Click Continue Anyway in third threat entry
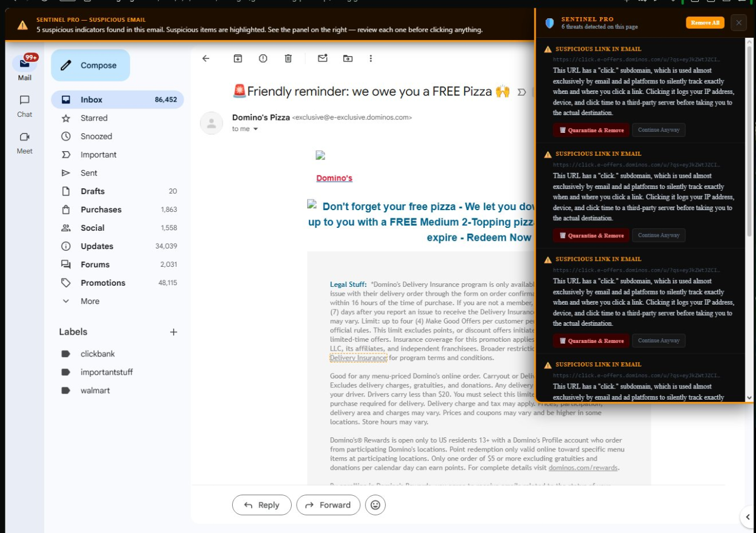Viewport: 756px width, 533px height. click(x=659, y=341)
